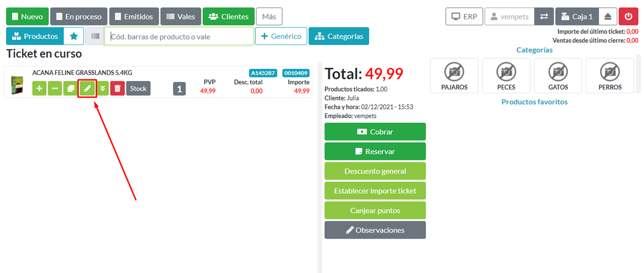Open the Más dropdown menu

(269, 17)
